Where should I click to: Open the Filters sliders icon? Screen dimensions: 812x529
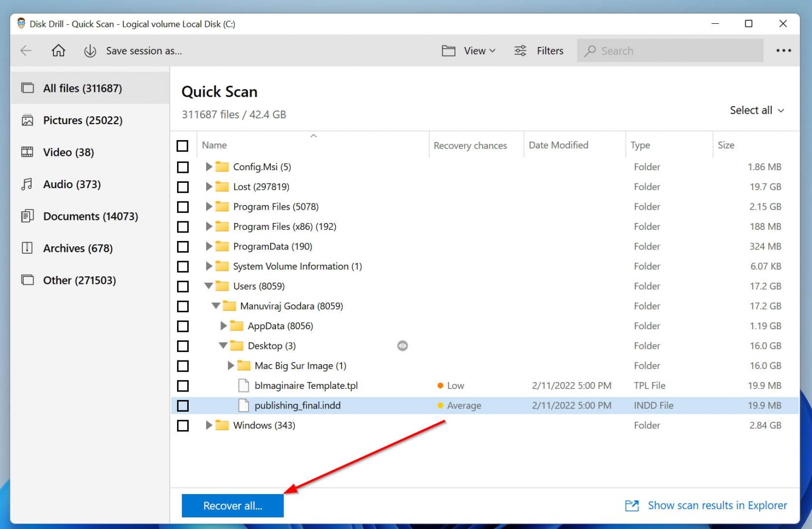(520, 51)
